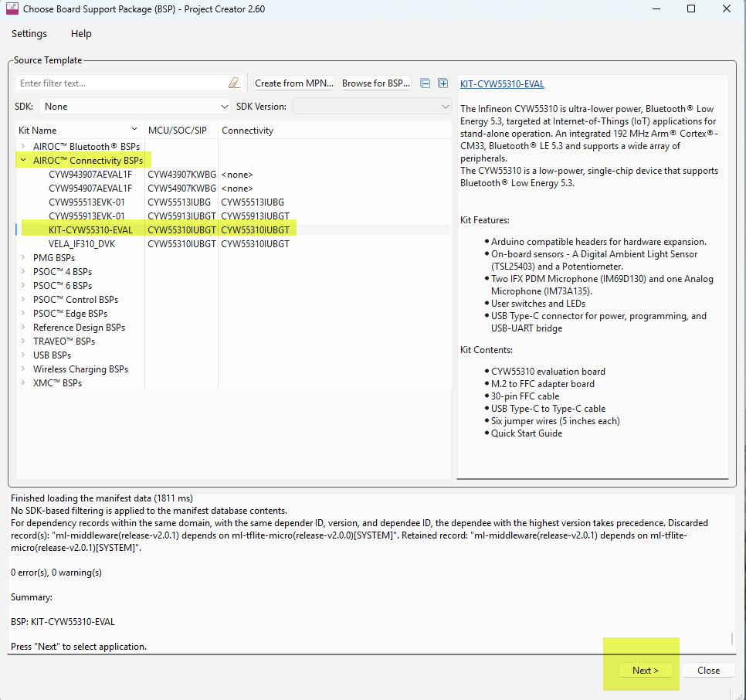Expand the PSOC Control BSPs group
The width and height of the screenshot is (746, 700).
tap(23, 299)
